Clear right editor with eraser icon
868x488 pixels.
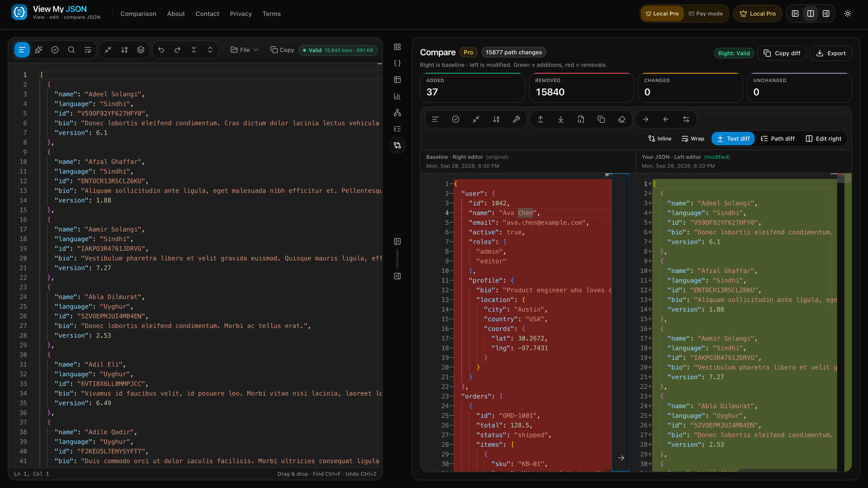tap(622, 119)
